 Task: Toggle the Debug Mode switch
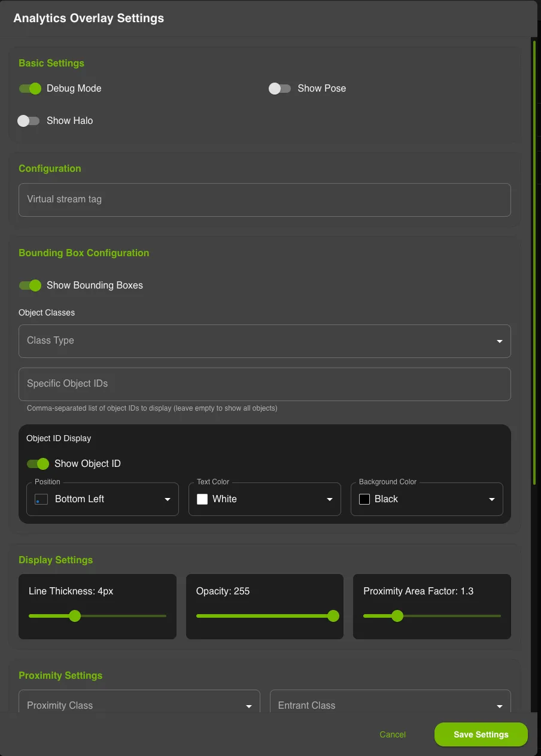point(30,89)
